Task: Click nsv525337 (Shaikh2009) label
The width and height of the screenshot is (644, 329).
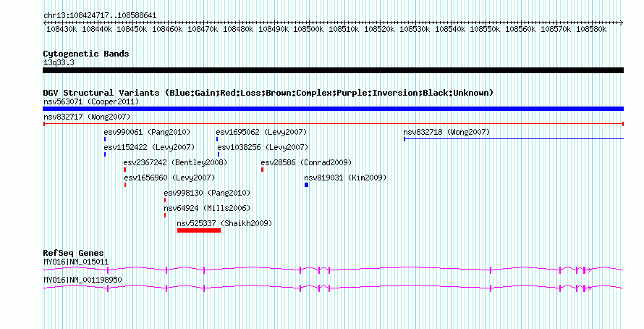Action: pos(224,223)
